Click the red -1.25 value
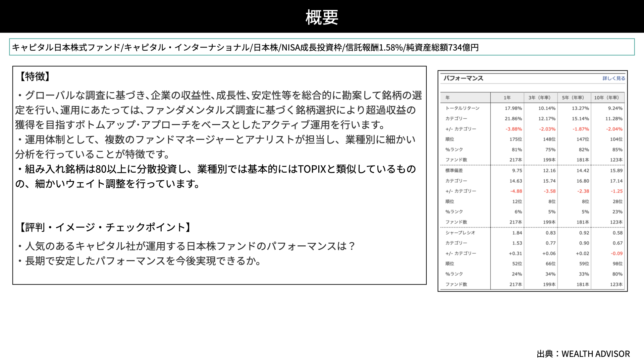Viewport: 644px width, 362px height. click(617, 191)
